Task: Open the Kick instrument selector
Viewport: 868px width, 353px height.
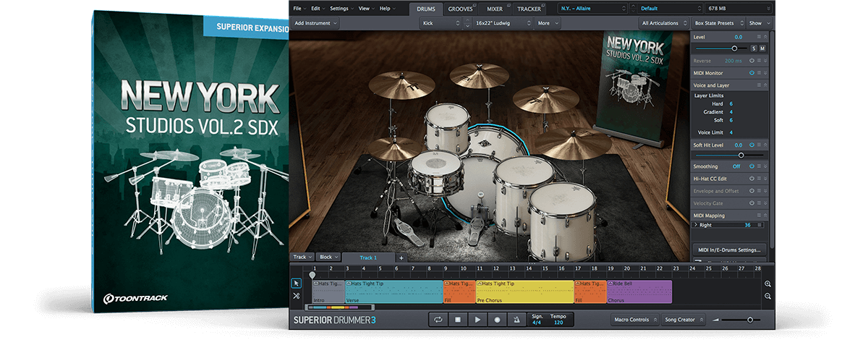Action: click(x=441, y=23)
